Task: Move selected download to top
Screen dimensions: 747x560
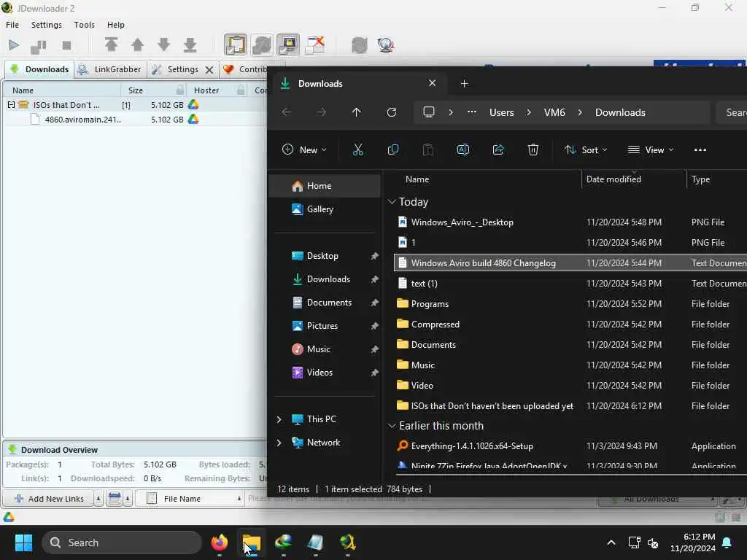Action: tap(111, 44)
